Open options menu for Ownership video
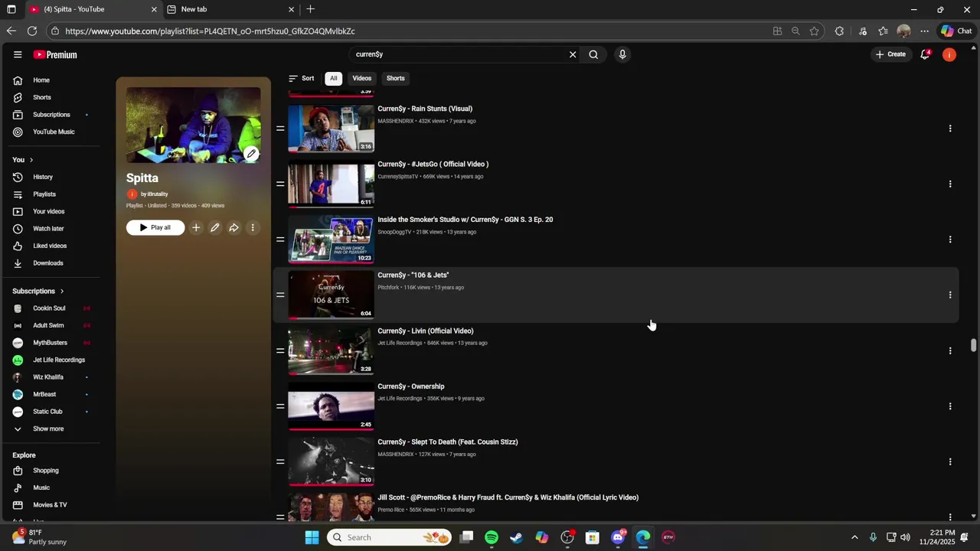Image resolution: width=980 pixels, height=551 pixels. click(x=950, y=406)
